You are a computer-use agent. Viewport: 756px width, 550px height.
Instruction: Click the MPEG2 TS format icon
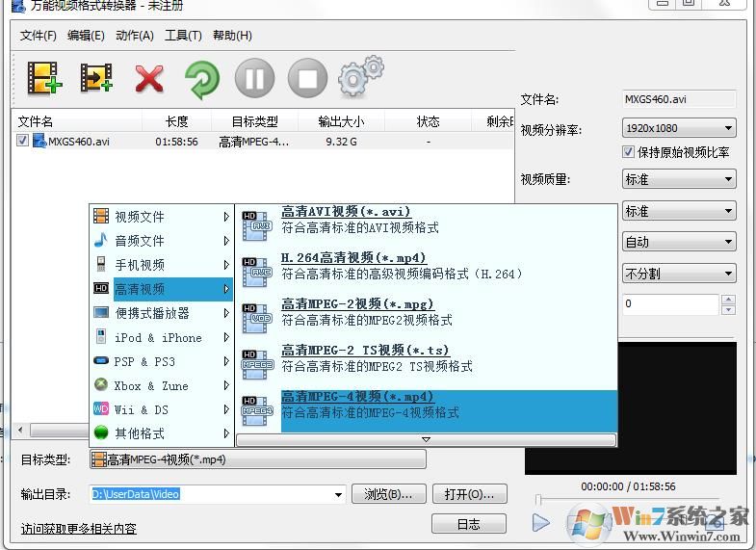pyautogui.click(x=256, y=364)
